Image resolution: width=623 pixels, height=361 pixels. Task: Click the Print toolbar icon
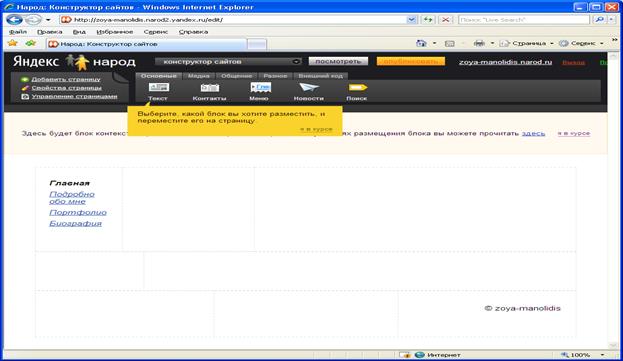[479, 43]
